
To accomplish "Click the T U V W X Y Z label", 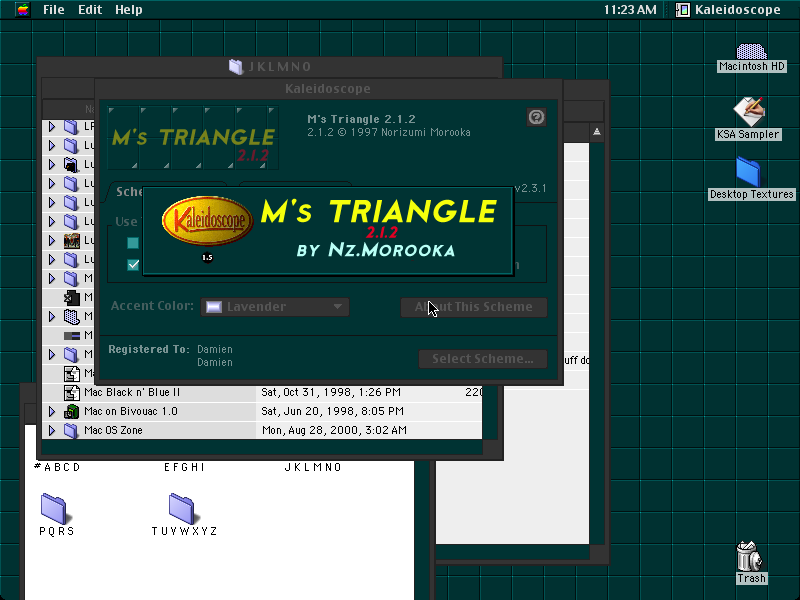I will pos(184,531).
